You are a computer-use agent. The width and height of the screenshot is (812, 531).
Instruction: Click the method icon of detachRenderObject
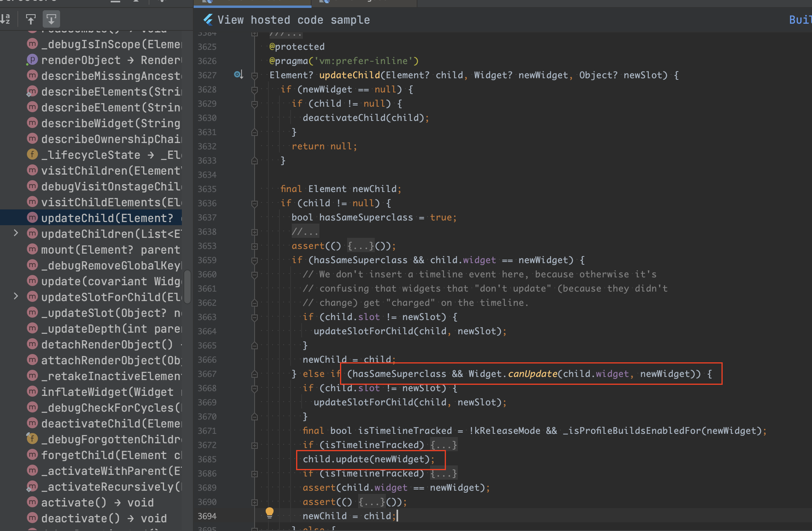(x=32, y=344)
